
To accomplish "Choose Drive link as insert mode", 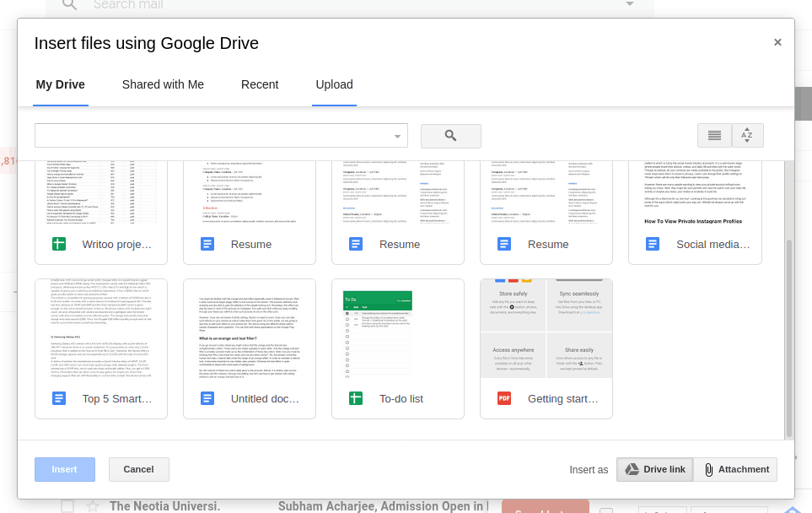I will pyautogui.click(x=655, y=469).
